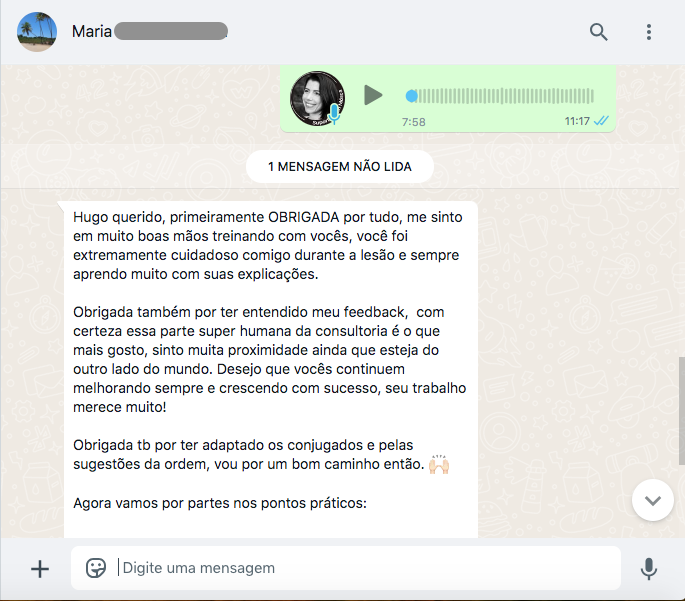685x601 pixels.
Task: Click the raised hands emoji in message
Action: coord(439,464)
